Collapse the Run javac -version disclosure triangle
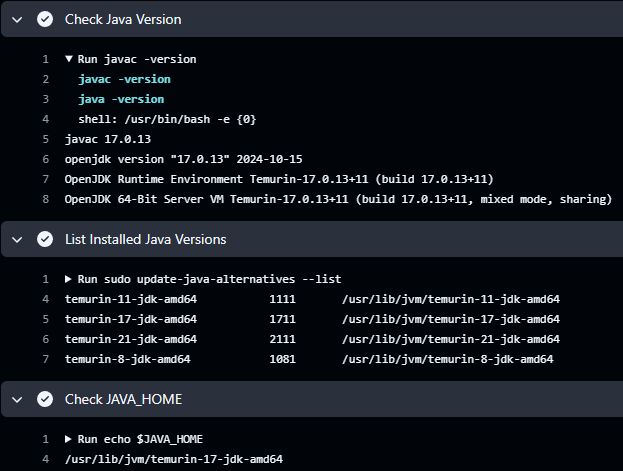This screenshot has width=623, height=471. point(69,59)
